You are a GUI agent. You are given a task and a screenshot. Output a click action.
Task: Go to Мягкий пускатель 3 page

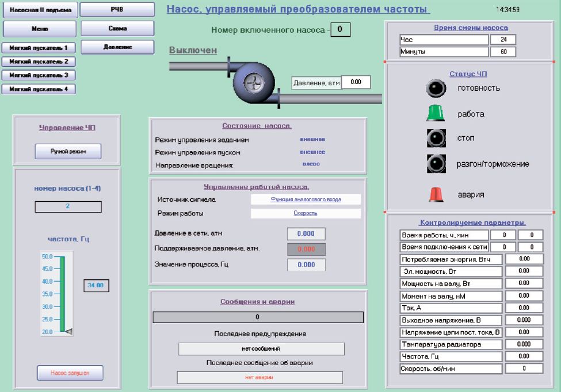point(39,75)
